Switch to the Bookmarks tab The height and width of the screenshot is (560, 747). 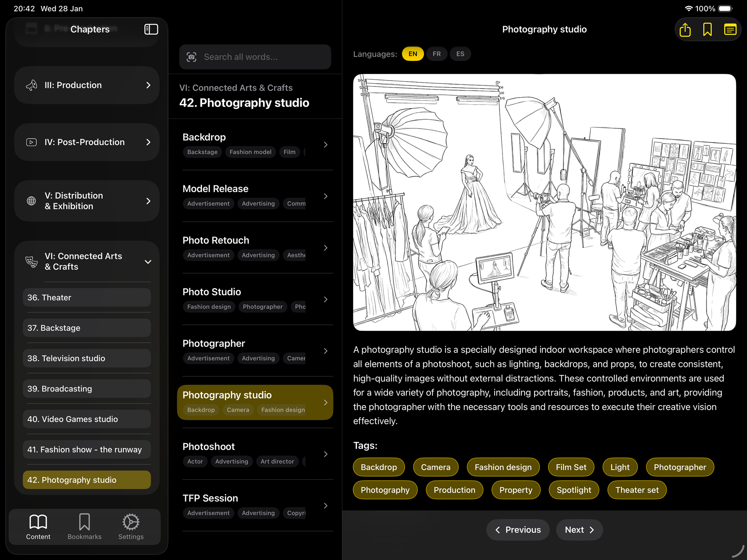click(x=84, y=527)
